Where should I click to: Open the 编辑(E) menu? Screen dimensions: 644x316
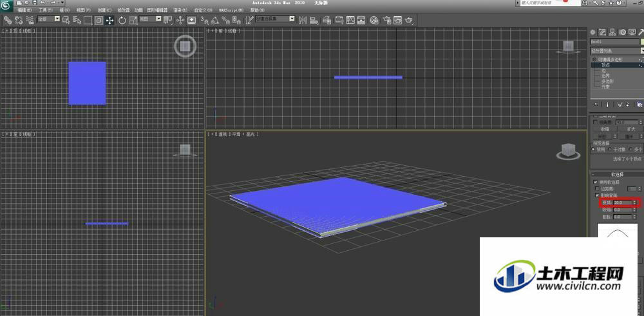point(24,10)
